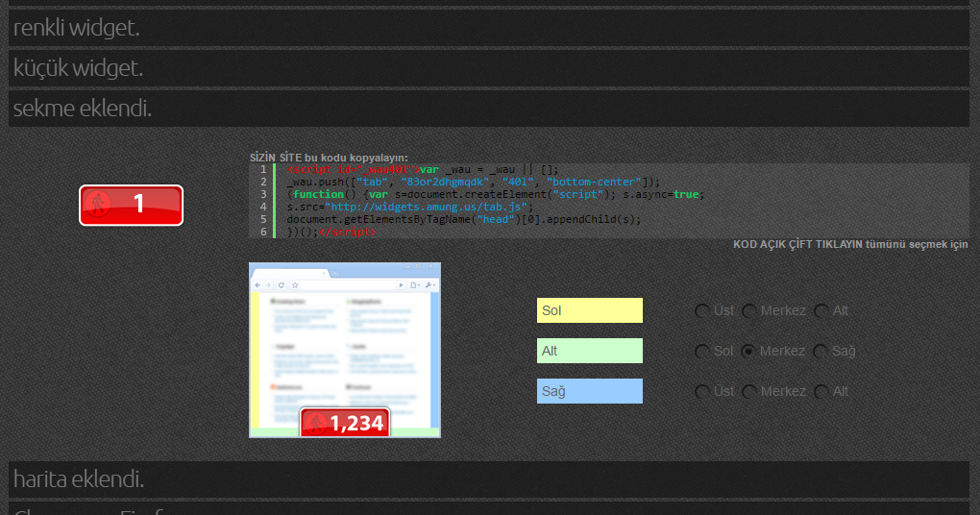Viewport: 980px width, 515px height.
Task: Select Sağ radio in the Alt row
Action: tap(820, 352)
